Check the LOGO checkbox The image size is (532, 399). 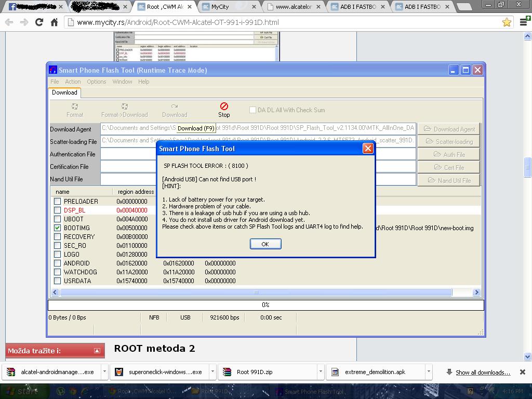[x=57, y=254]
